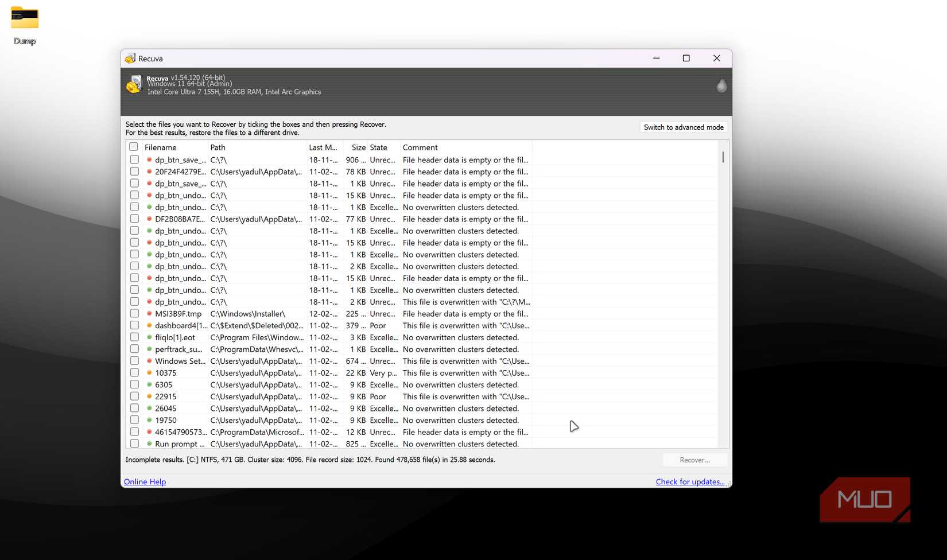
Task: Click the green status dot beside file 26045
Action: coord(149,409)
